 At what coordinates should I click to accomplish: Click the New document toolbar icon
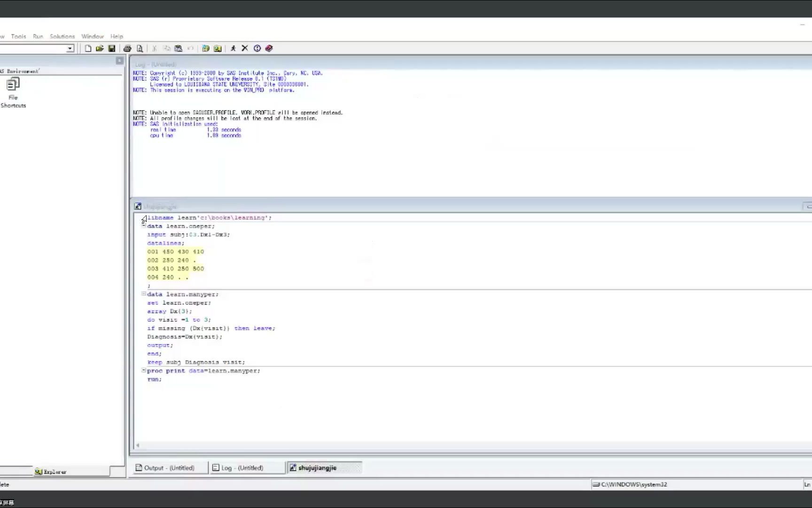tap(88, 48)
